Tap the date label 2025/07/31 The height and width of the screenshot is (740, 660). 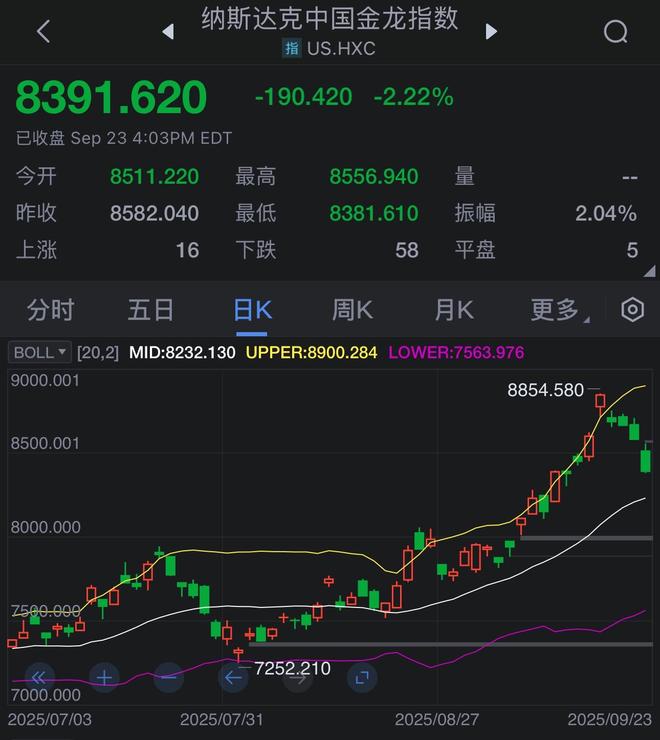[x=221, y=720]
